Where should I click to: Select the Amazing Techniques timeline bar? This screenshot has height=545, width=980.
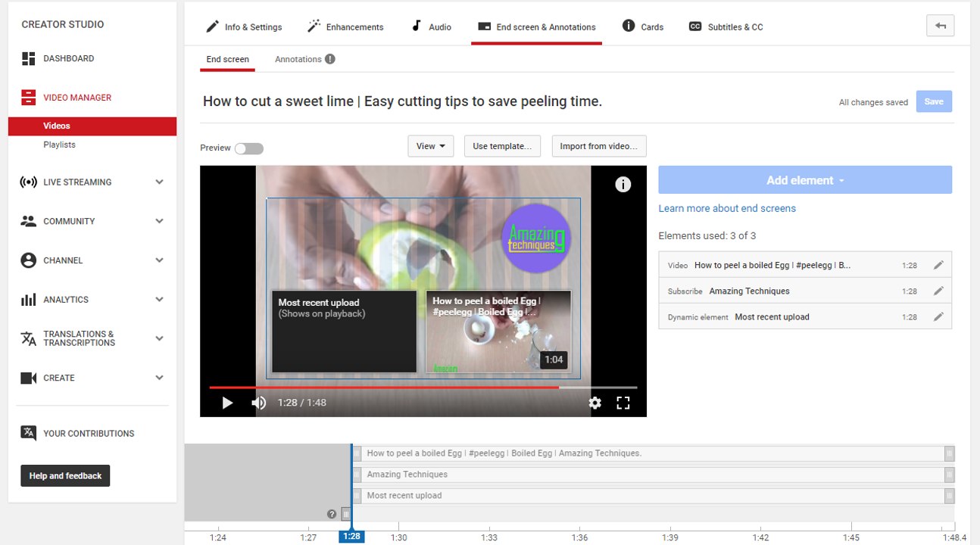[653, 475]
